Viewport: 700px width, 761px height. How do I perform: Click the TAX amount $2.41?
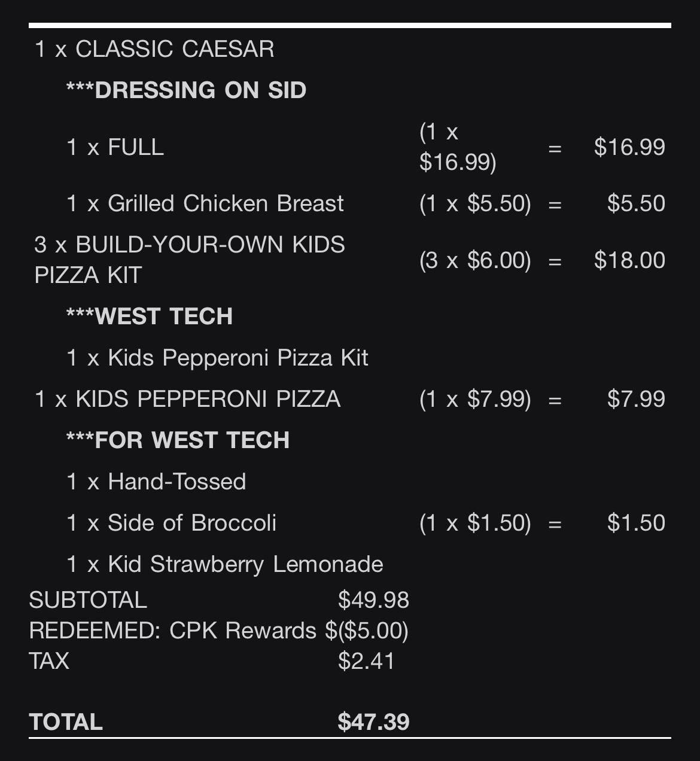pos(366,661)
